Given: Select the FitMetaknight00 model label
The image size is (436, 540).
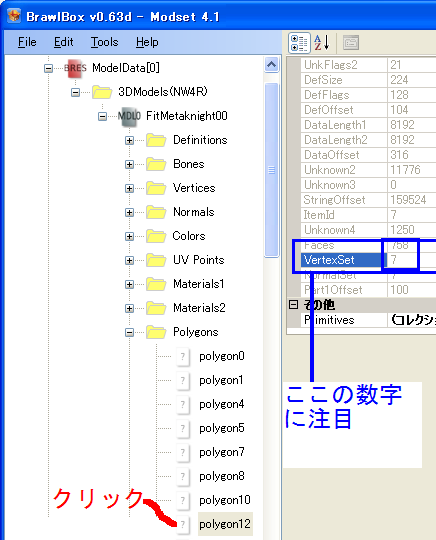Looking at the screenshot, I should coord(187,116).
